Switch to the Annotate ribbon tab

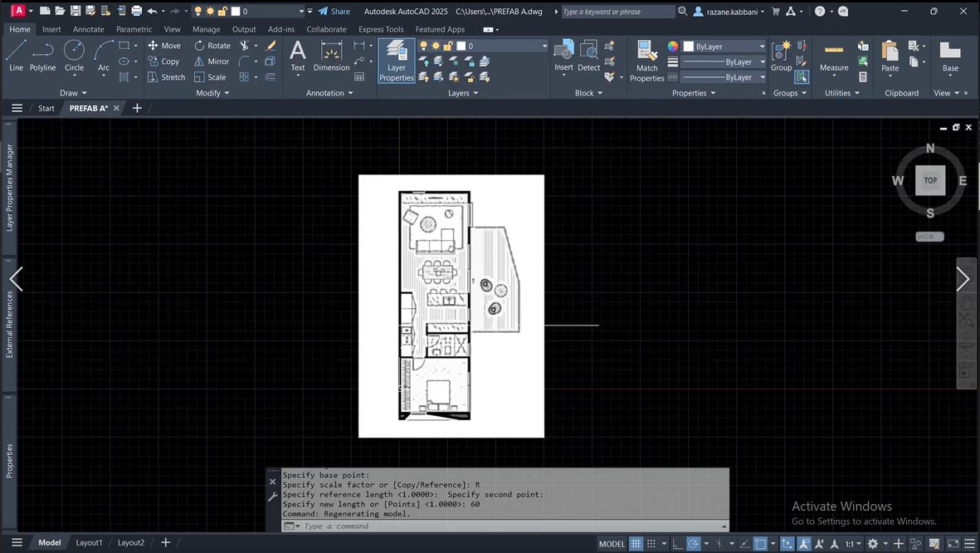pos(88,29)
